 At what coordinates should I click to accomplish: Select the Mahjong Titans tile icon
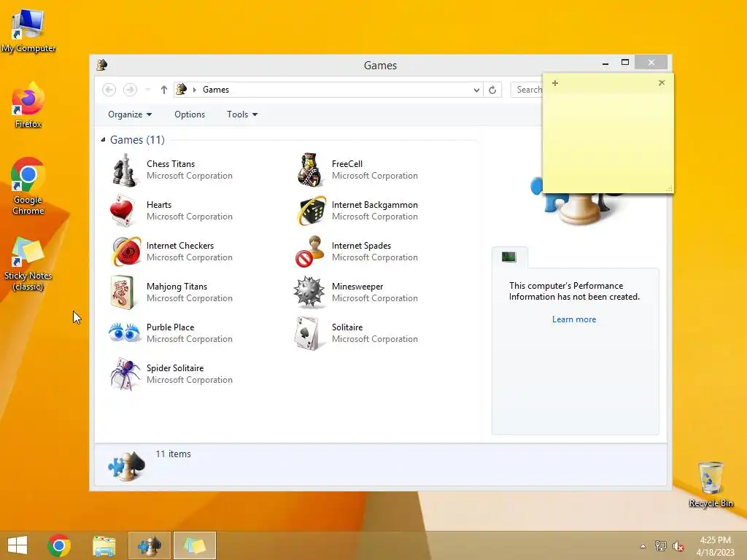pyautogui.click(x=122, y=292)
